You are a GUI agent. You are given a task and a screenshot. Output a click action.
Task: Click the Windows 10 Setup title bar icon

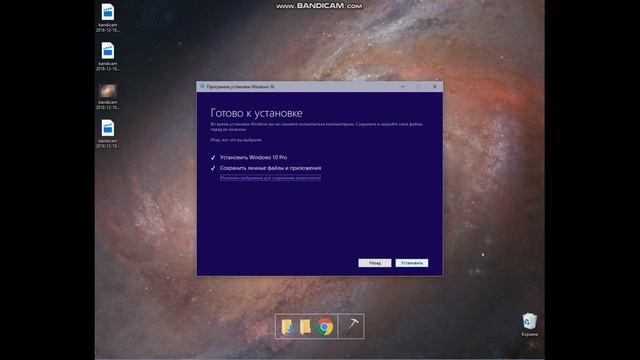[202, 87]
